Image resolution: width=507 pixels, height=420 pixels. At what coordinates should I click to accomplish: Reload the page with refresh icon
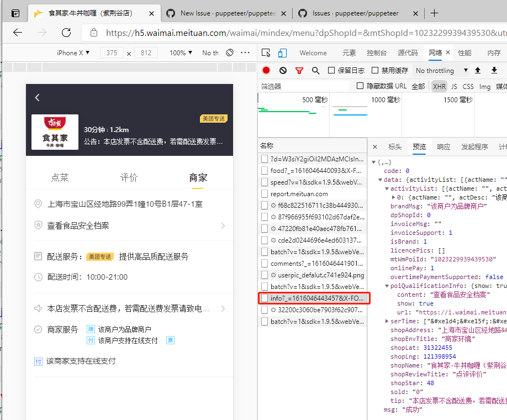[x=66, y=33]
